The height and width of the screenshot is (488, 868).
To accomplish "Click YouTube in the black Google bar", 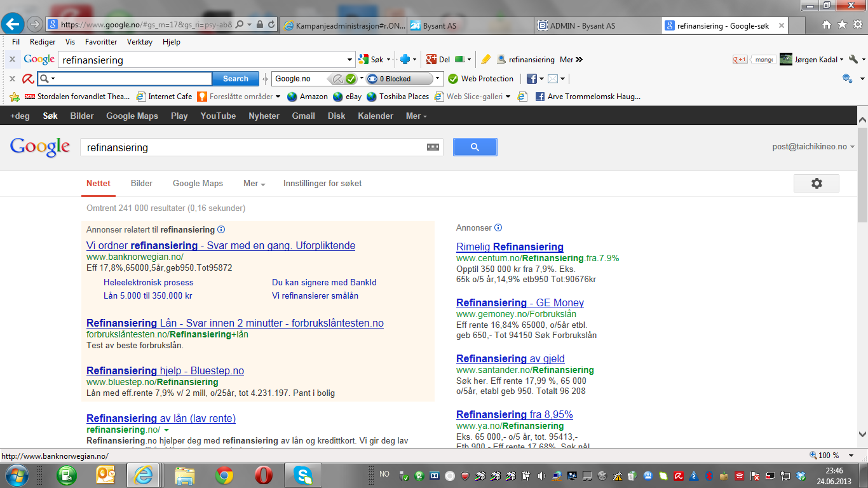I will (218, 116).
